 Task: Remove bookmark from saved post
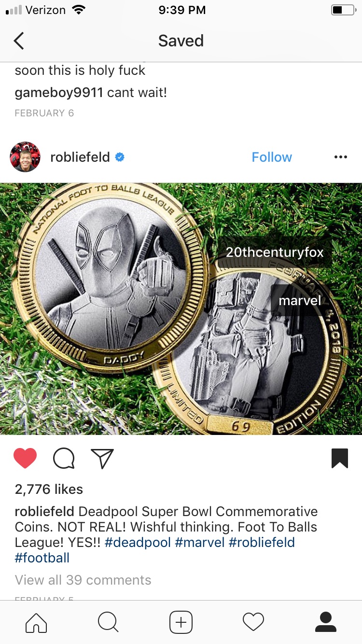point(340,458)
